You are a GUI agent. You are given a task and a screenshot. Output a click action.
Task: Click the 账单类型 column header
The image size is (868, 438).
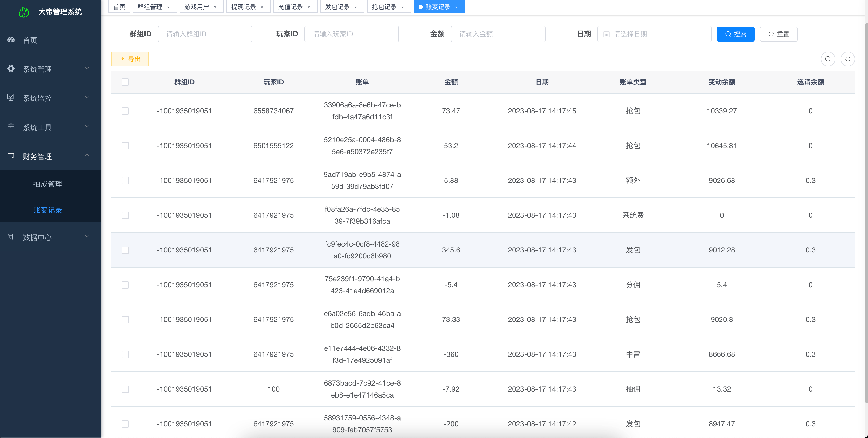click(633, 82)
